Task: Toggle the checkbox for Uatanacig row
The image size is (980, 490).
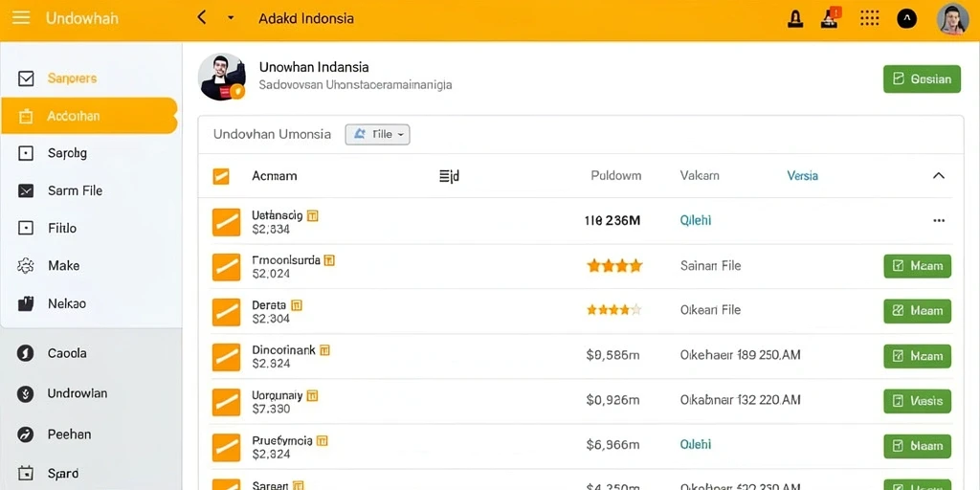Action: pyautogui.click(x=226, y=222)
